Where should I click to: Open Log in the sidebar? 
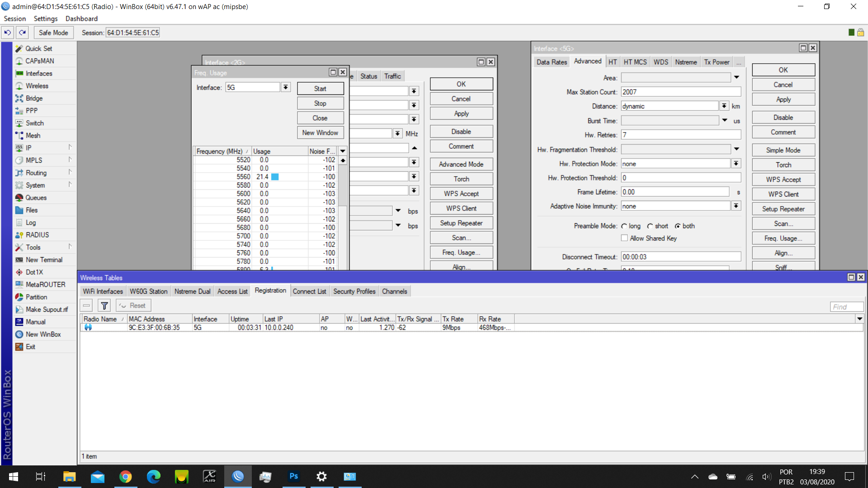31,222
